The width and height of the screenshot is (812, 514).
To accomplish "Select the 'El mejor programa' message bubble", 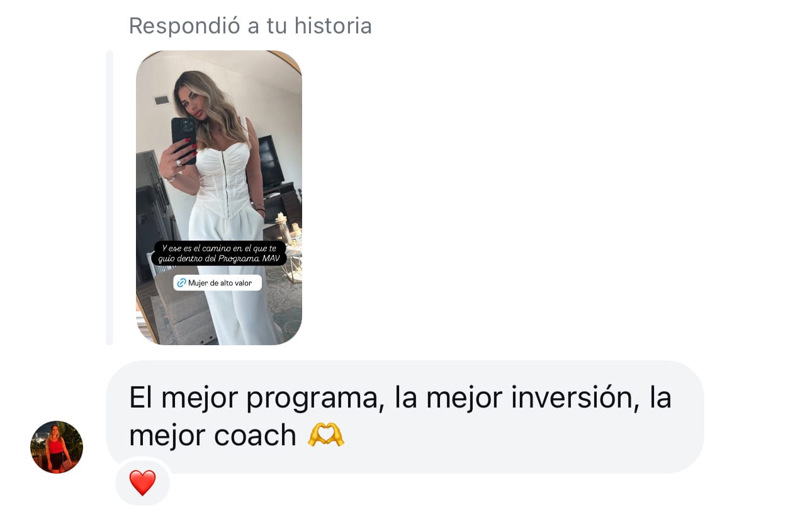I will [x=405, y=417].
